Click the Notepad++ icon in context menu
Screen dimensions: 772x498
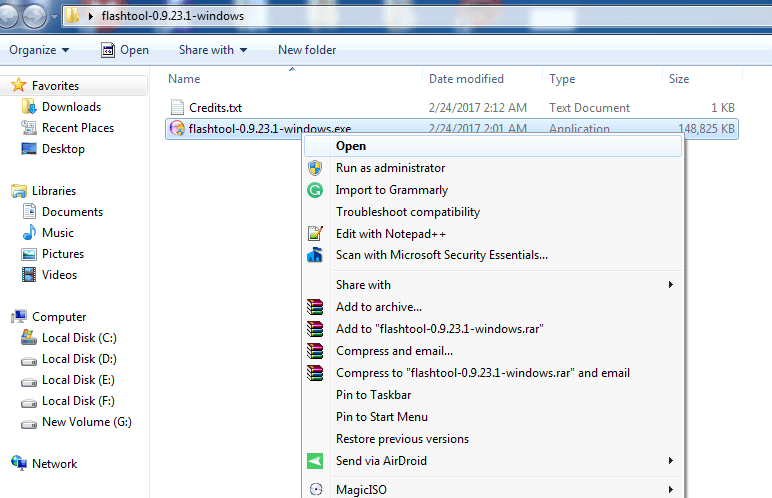coord(315,233)
